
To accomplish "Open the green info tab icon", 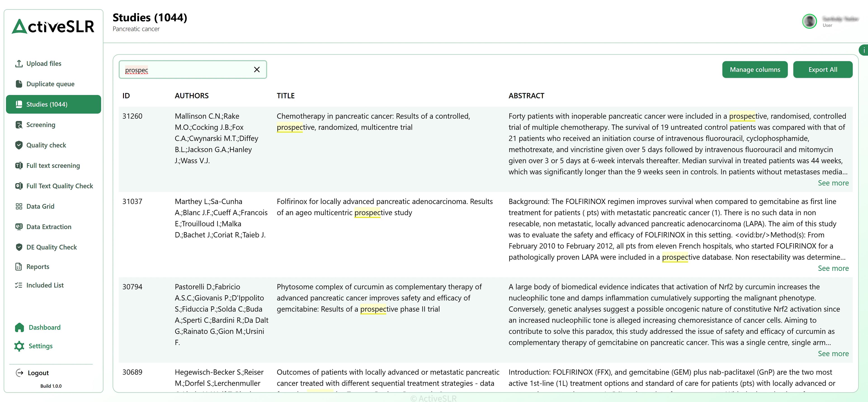I will click(x=864, y=50).
